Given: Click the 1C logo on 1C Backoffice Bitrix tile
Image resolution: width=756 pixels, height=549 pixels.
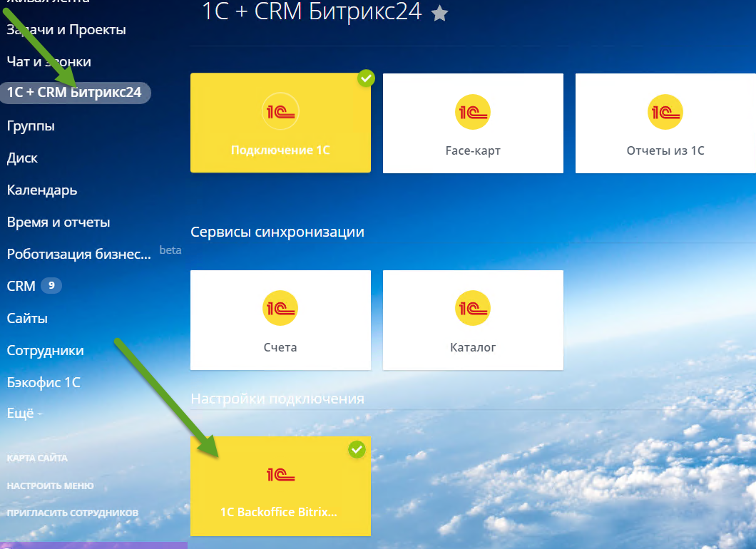Looking at the screenshot, I should 280,474.
